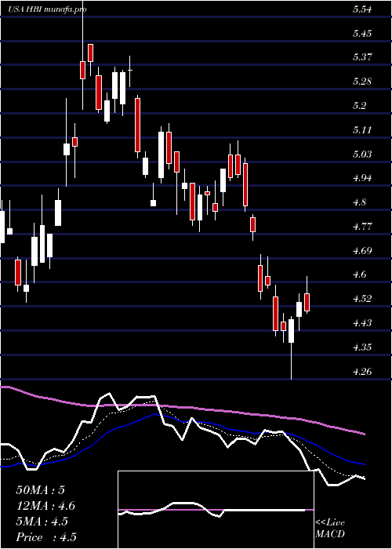Click the 'Price : 4.5' readout
392x549 pixels.
pyautogui.click(x=46, y=537)
